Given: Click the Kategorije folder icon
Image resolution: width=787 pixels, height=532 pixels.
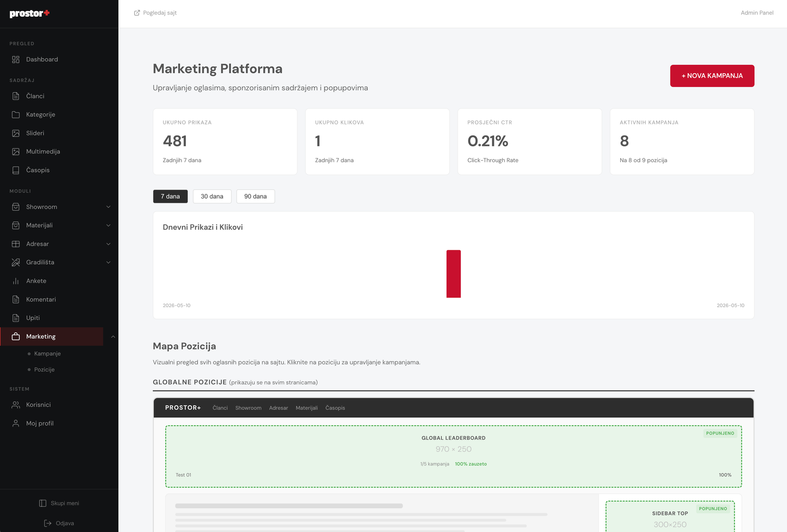Looking at the screenshot, I should (16, 115).
